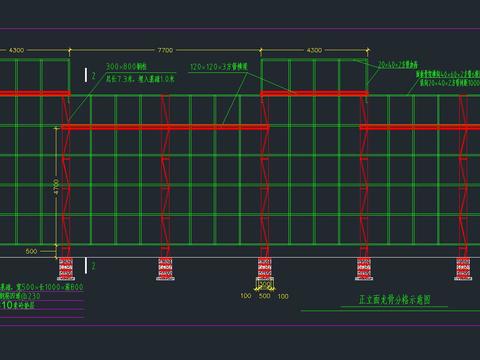This screenshot has height=360, width=480.
Task: Click the 120×120×3 square tube beam label
Action: pos(219,67)
